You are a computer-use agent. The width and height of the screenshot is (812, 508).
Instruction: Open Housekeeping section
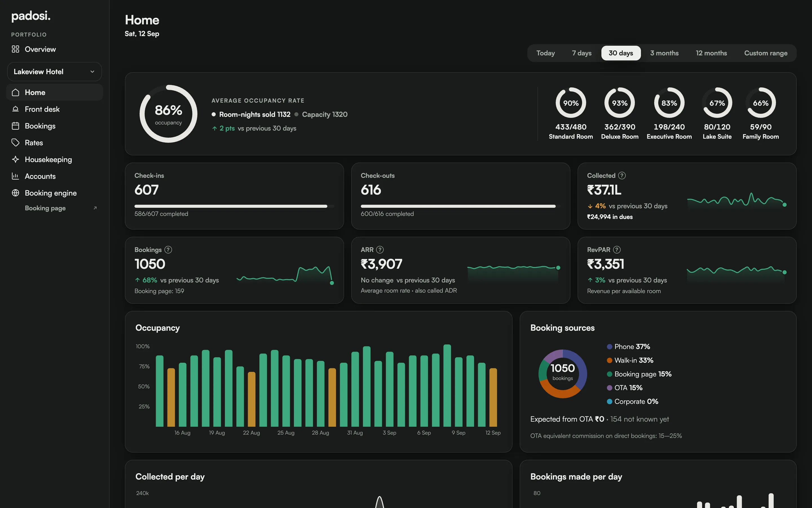(54, 159)
